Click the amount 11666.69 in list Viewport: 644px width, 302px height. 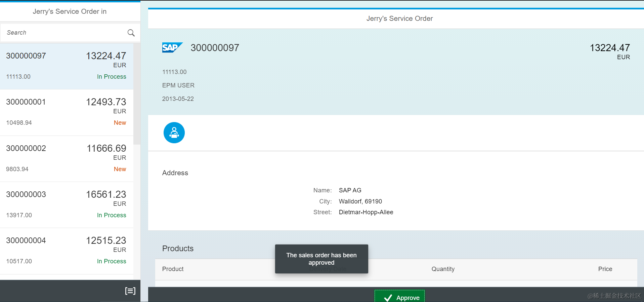(106, 148)
